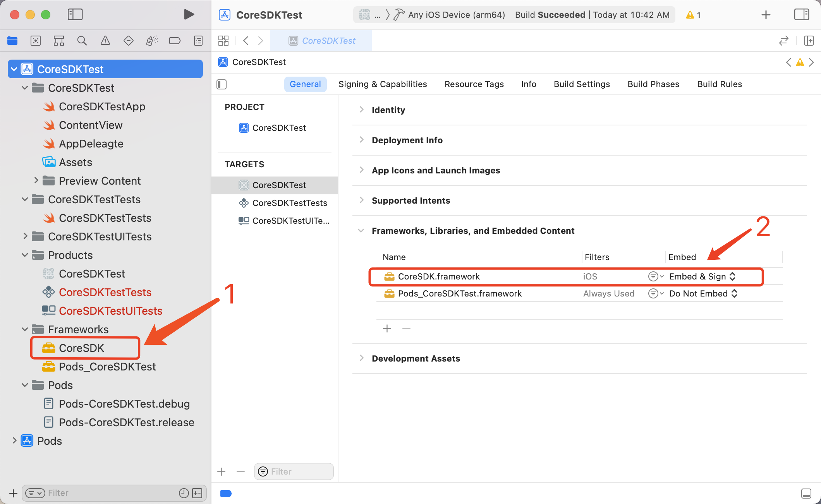821x504 pixels.
Task: Toggle the inspector panel on the right
Action: point(802,15)
